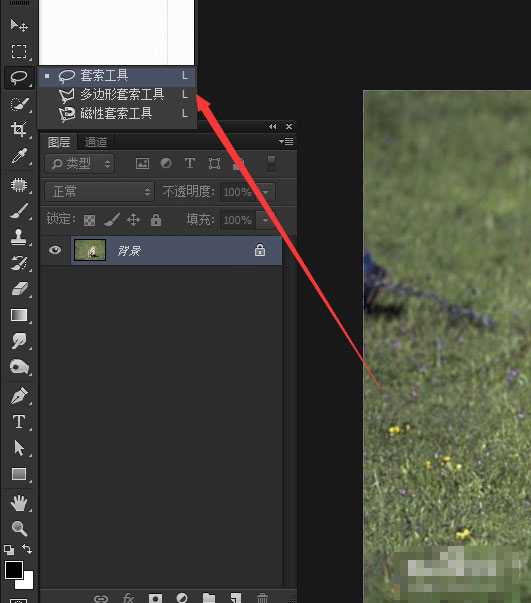The height and width of the screenshot is (603, 531).
Task: Click the 背景 layer thumbnail
Action: point(90,250)
